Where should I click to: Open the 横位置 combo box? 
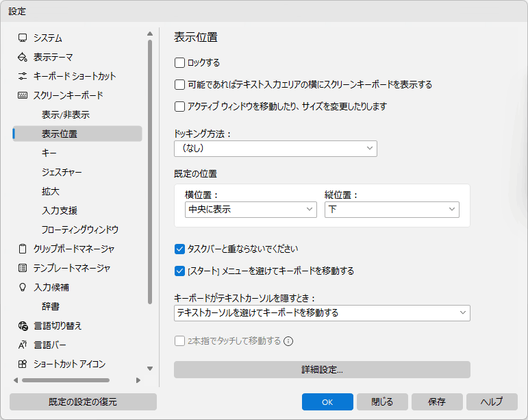251,210
